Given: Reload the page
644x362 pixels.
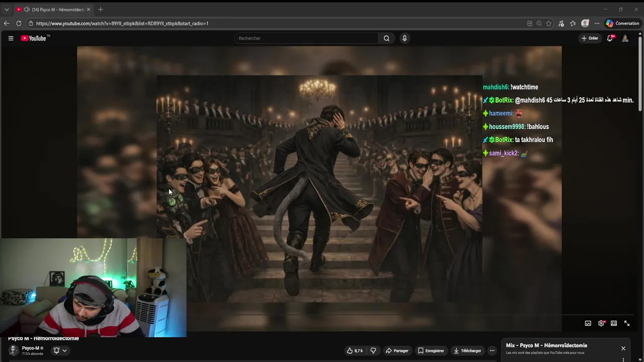Looking at the screenshot, I should point(19,23).
